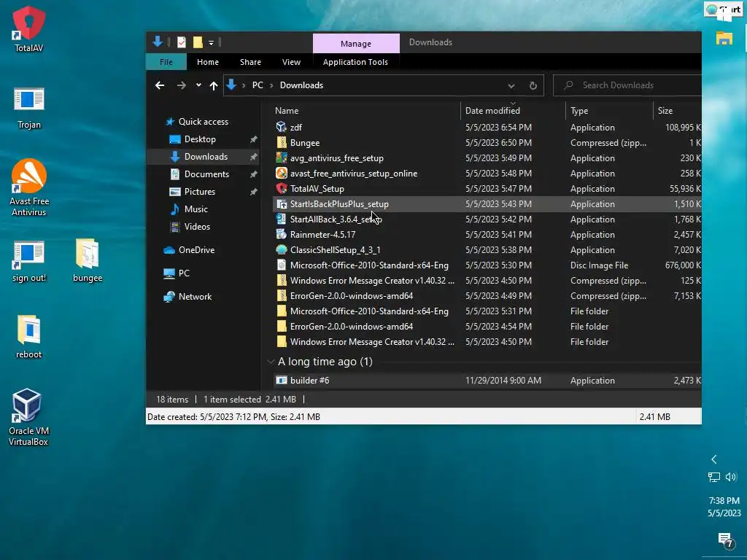Click the builder #6 application icon
The width and height of the screenshot is (747, 560).
tap(281, 380)
